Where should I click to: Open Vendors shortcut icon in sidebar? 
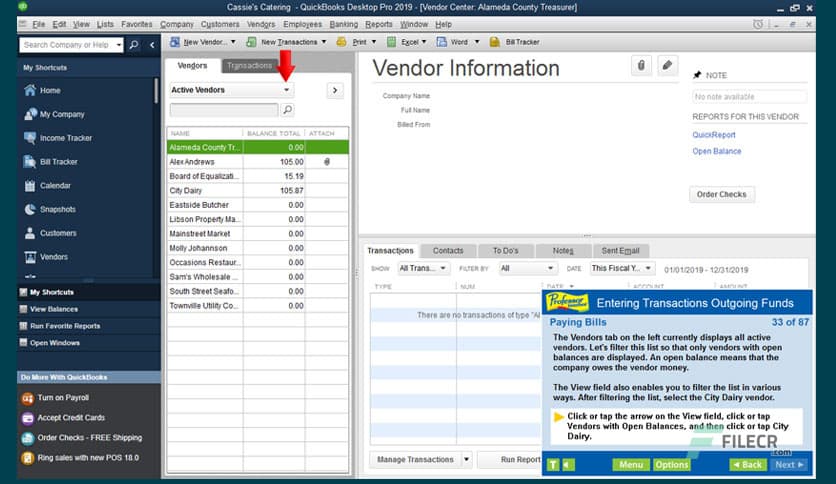click(30, 257)
